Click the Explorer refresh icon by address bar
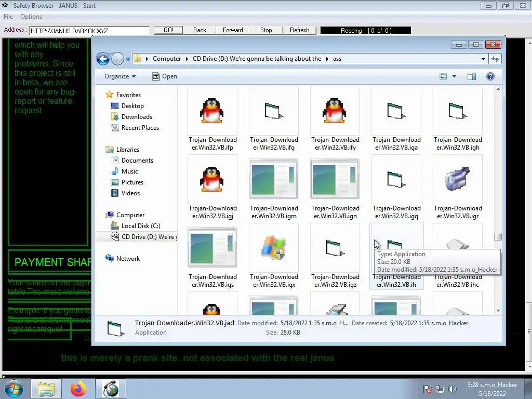This screenshot has height=399, width=532. [495, 59]
